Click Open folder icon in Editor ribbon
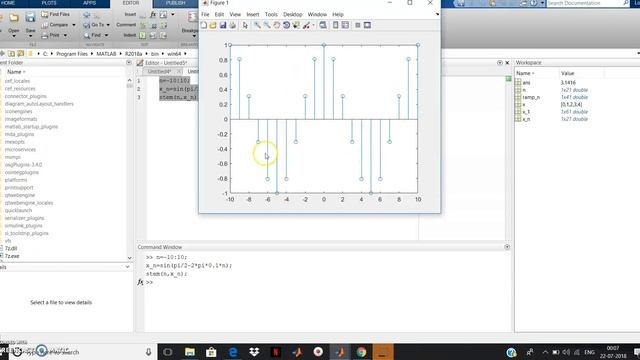The height and width of the screenshot is (360, 640). pos(14,18)
